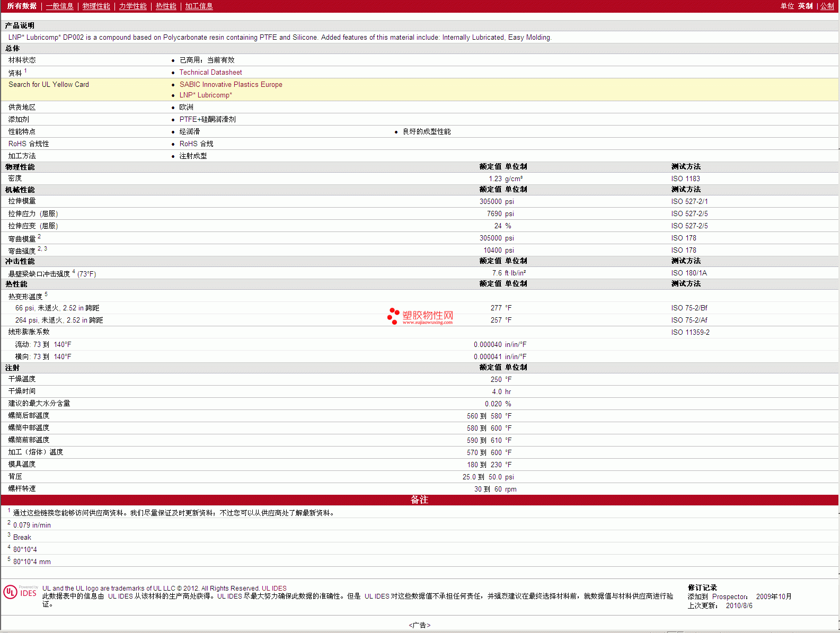
Task: Select 上次更新 date 2010/8/6
Action: (x=739, y=605)
